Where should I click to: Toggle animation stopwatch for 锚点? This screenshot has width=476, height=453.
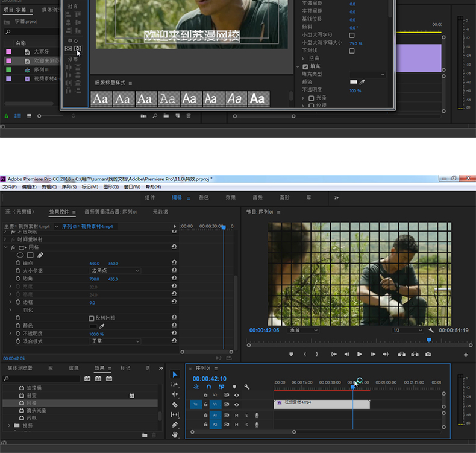(x=18, y=262)
